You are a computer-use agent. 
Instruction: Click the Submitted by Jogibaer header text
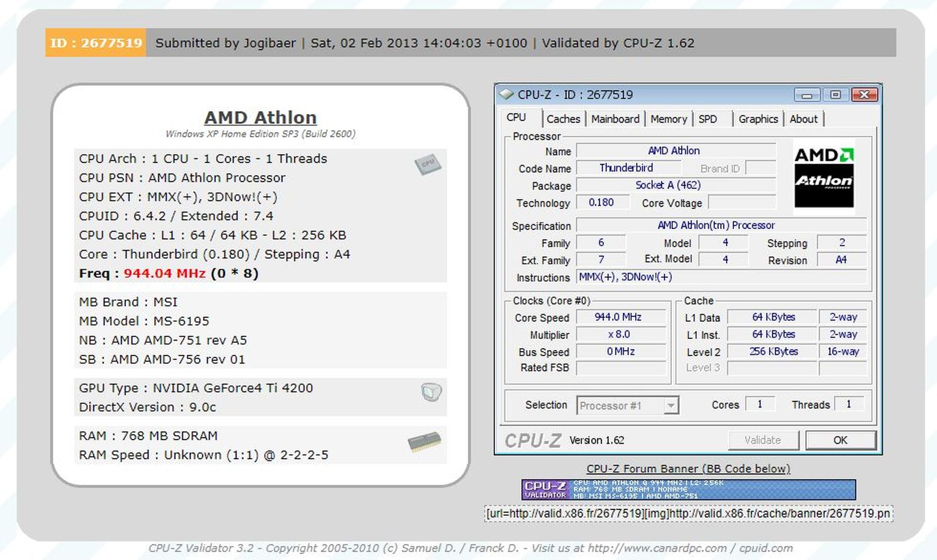pyautogui.click(x=226, y=43)
